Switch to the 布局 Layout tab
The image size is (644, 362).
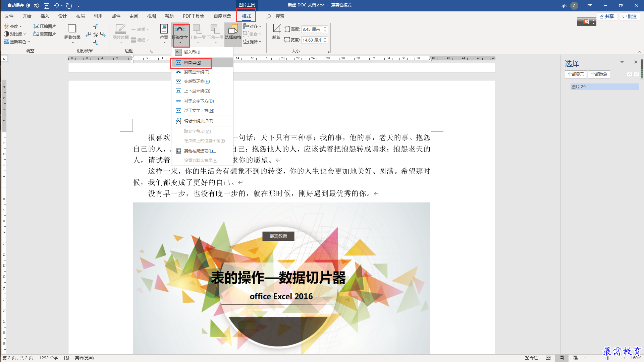(x=80, y=16)
